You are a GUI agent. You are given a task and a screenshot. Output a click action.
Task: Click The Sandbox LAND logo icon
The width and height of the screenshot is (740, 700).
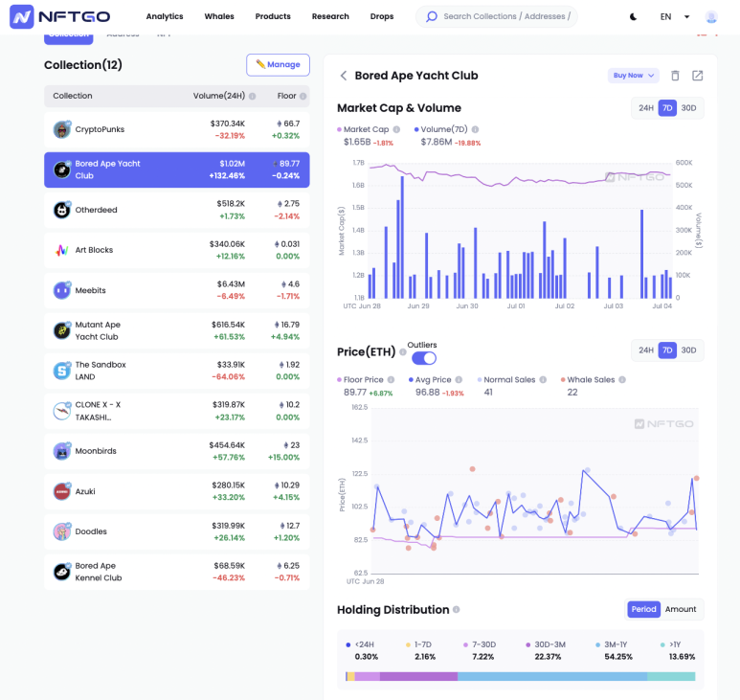click(x=62, y=371)
